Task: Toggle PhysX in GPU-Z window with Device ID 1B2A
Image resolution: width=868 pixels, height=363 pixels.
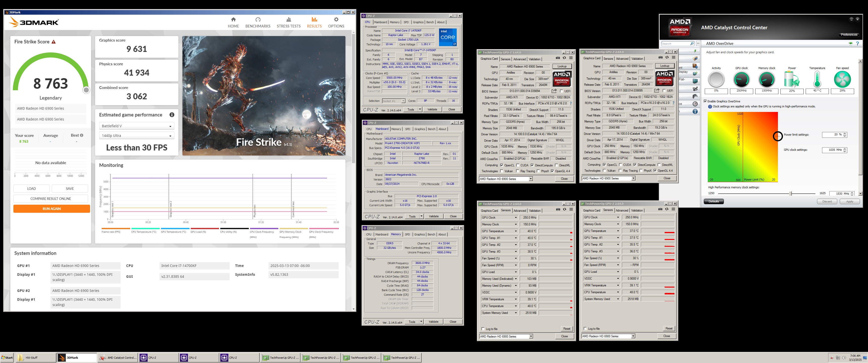Action: 641,170
